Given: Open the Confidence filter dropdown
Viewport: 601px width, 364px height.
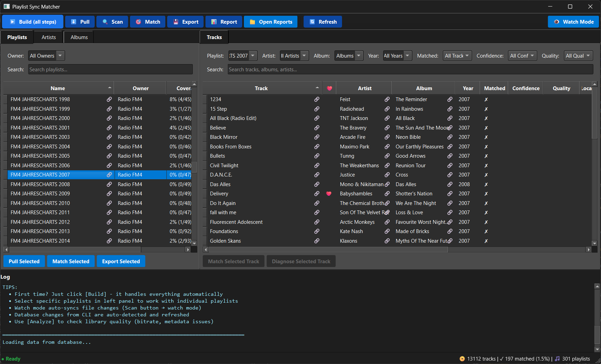Looking at the screenshot, I should tap(522, 56).
